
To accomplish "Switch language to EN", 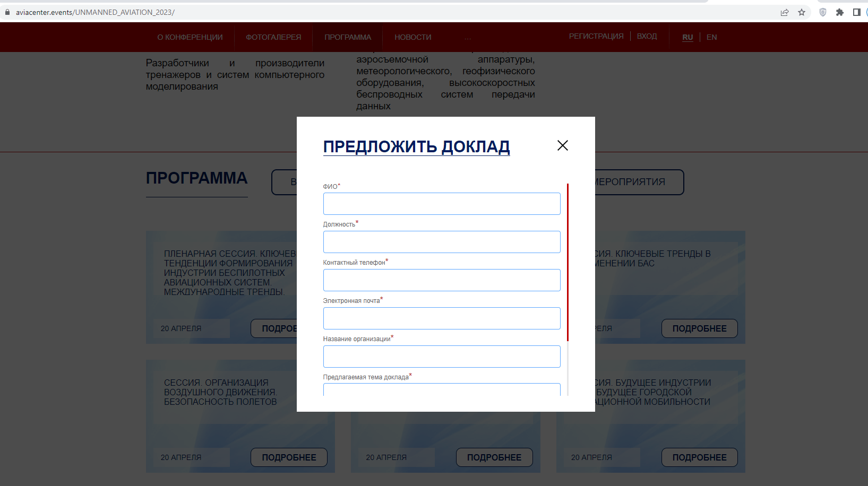I will pyautogui.click(x=712, y=37).
